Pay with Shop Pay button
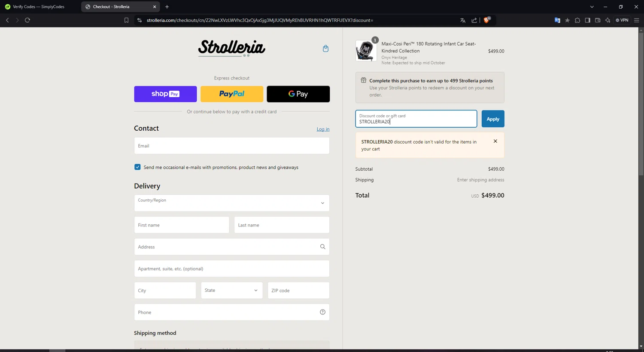The width and height of the screenshot is (644, 352). pyautogui.click(x=165, y=94)
